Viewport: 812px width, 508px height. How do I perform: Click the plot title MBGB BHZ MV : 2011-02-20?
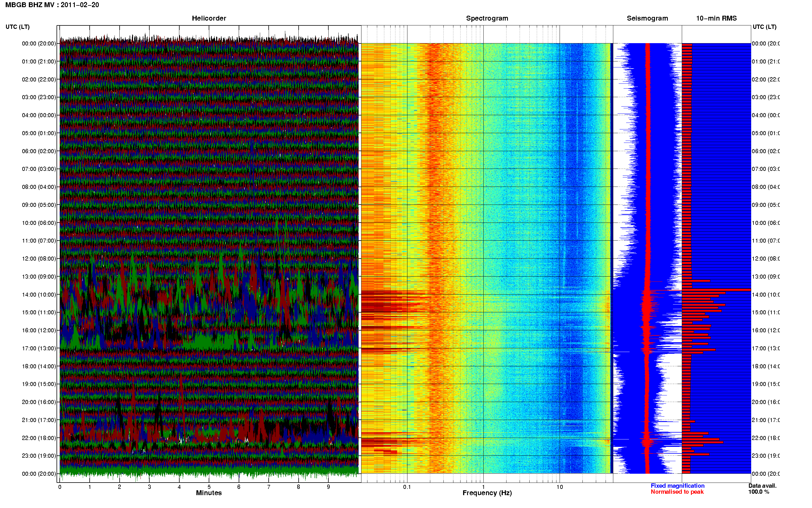52,5
